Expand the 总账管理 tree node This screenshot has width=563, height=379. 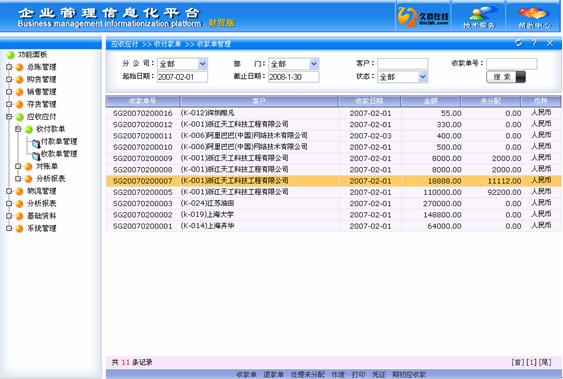[9, 67]
